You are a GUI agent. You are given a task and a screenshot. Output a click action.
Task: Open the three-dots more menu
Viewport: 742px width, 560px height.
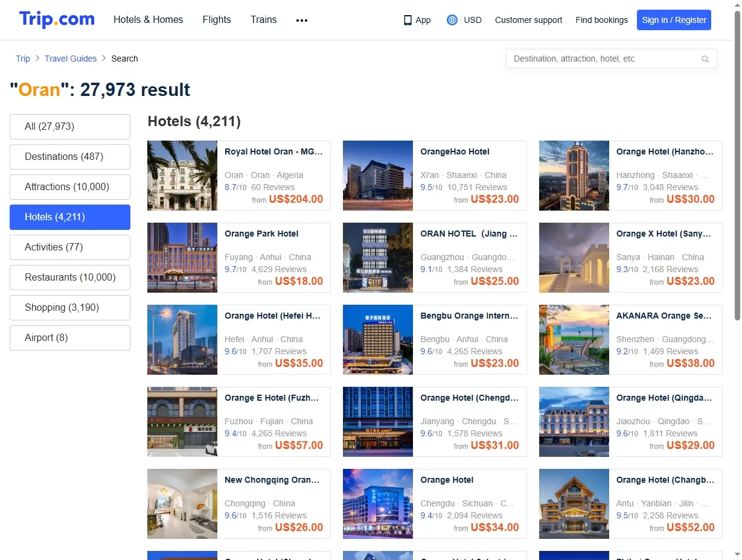click(302, 20)
